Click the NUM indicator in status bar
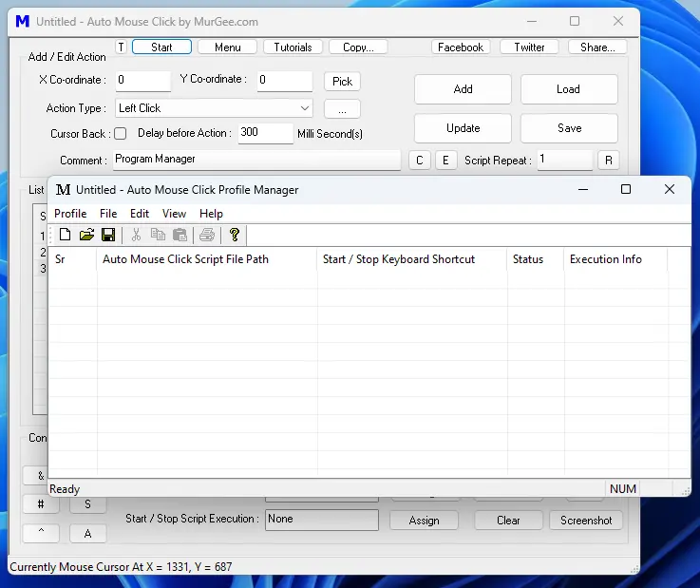Screen dimensions: 700x588 tap(623, 489)
